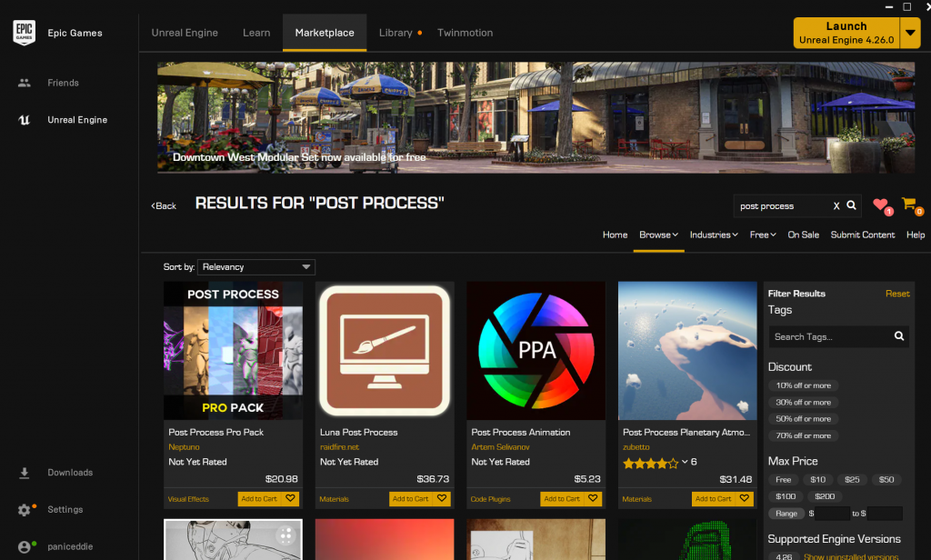Image resolution: width=931 pixels, height=560 pixels.
Task: Switch to the Library tab
Action: (395, 33)
